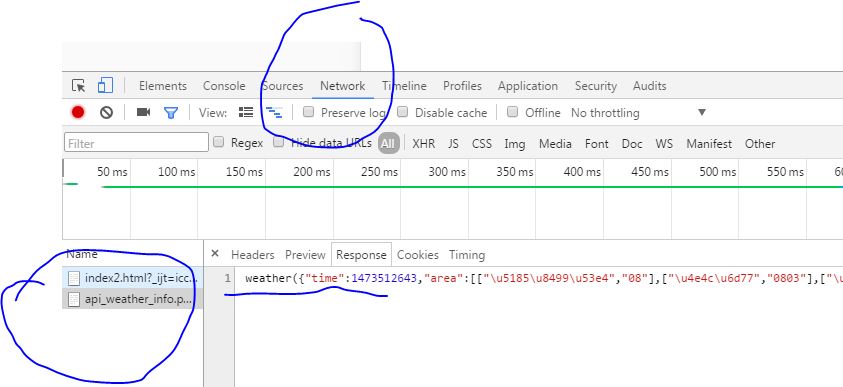The height and width of the screenshot is (387, 843).
Task: Click the api_weather_info file icon
Action: 74,299
